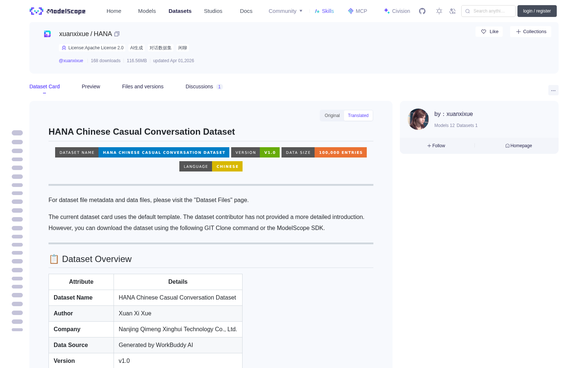
Task: Click the Datasets 1 count text
Action: pos(467,125)
